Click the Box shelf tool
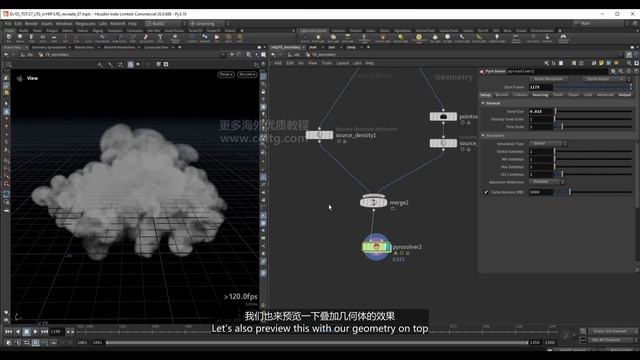 click(9, 38)
